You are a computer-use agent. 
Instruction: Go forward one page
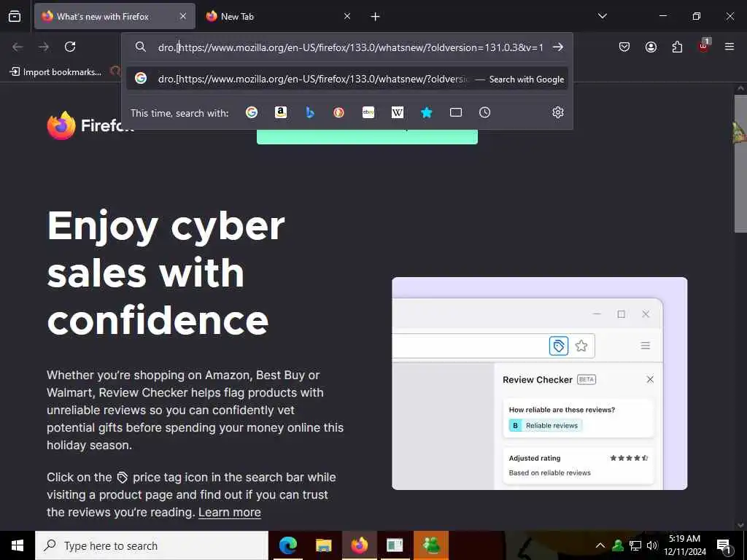click(44, 47)
